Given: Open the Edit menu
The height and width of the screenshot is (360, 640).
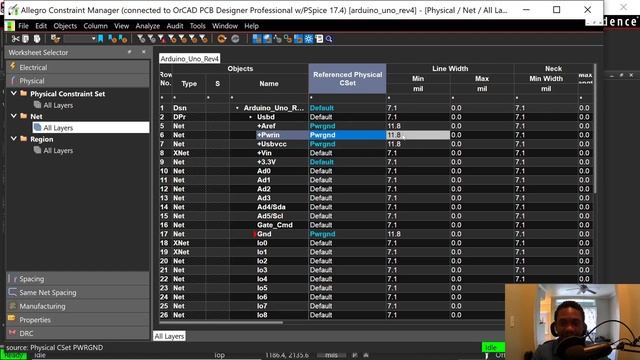Looking at the screenshot, I should pos(41,26).
